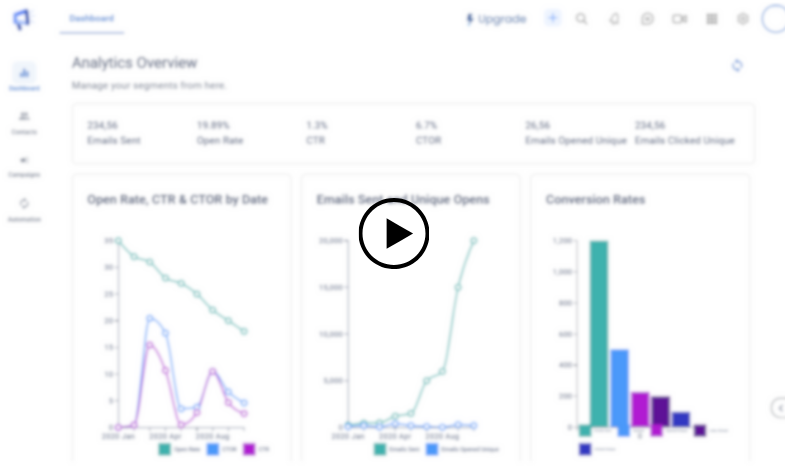
Task: Click the Upgrade button
Action: coord(496,19)
